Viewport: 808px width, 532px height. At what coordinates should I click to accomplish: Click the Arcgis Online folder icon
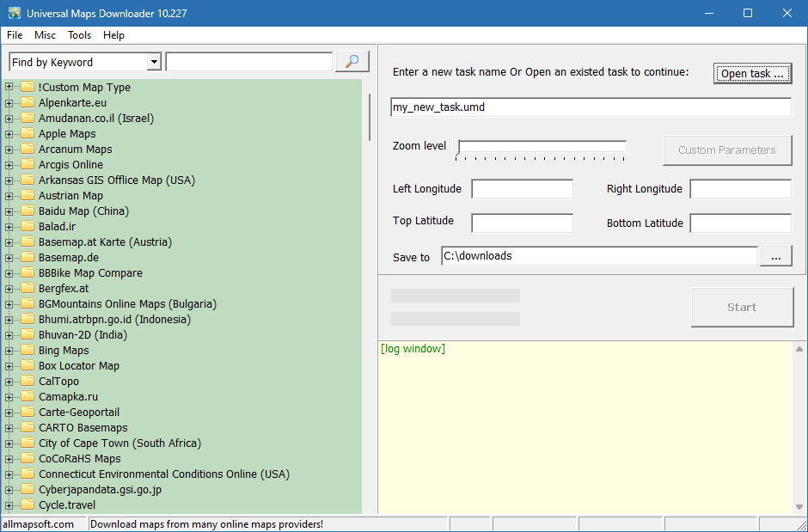(27, 165)
